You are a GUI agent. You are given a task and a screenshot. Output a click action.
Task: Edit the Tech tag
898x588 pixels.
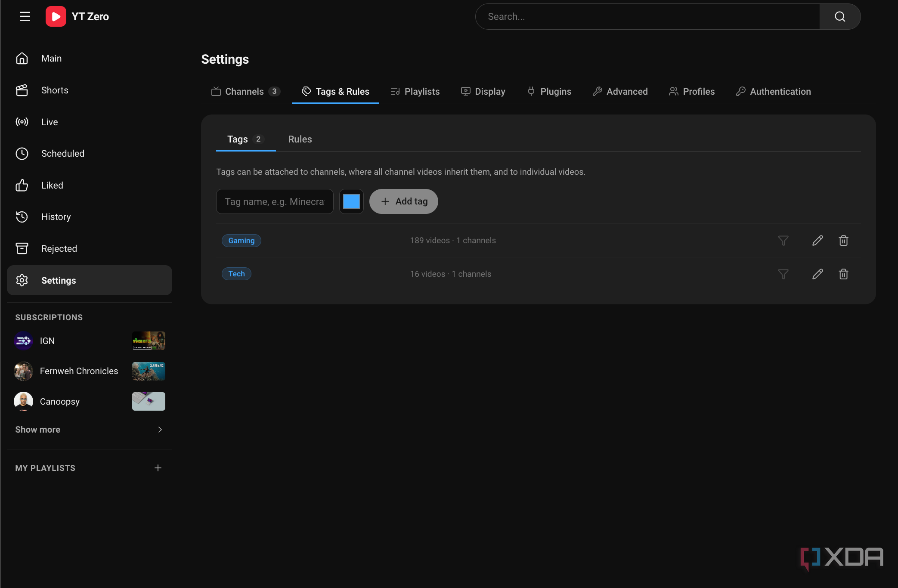click(x=817, y=274)
